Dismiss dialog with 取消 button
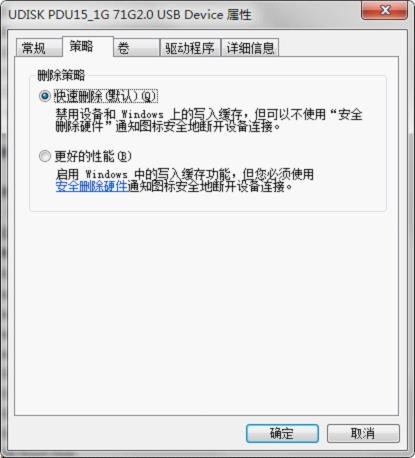The image size is (415, 458). (x=363, y=433)
